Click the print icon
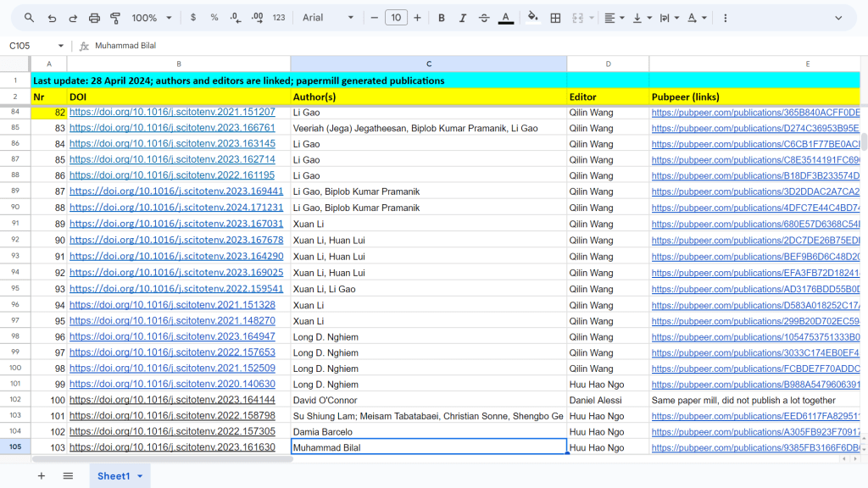This screenshot has height=488, width=868. coord(94,18)
